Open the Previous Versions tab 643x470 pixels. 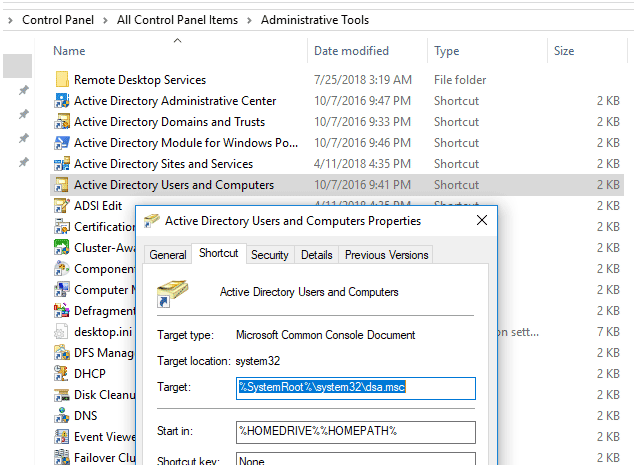pyautogui.click(x=387, y=255)
